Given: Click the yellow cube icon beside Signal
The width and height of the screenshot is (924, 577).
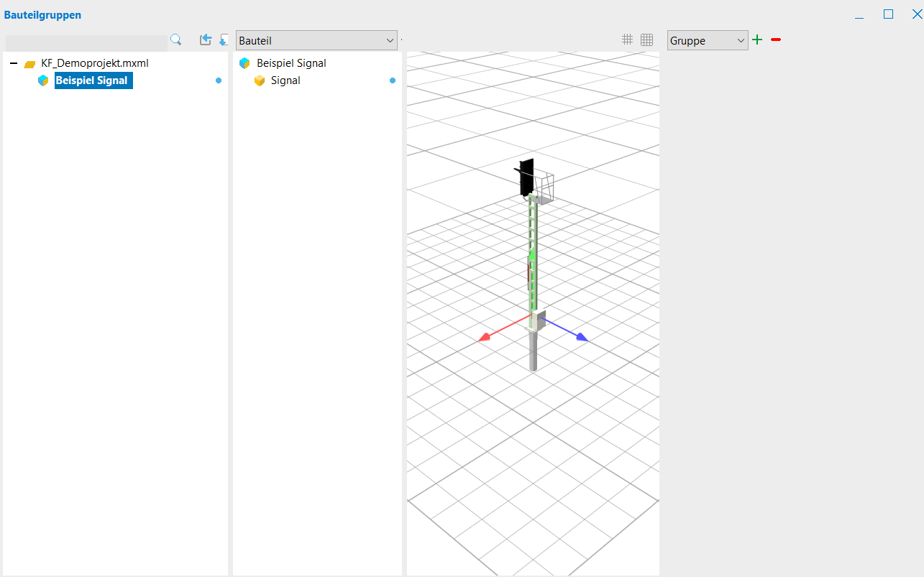Looking at the screenshot, I should (260, 80).
